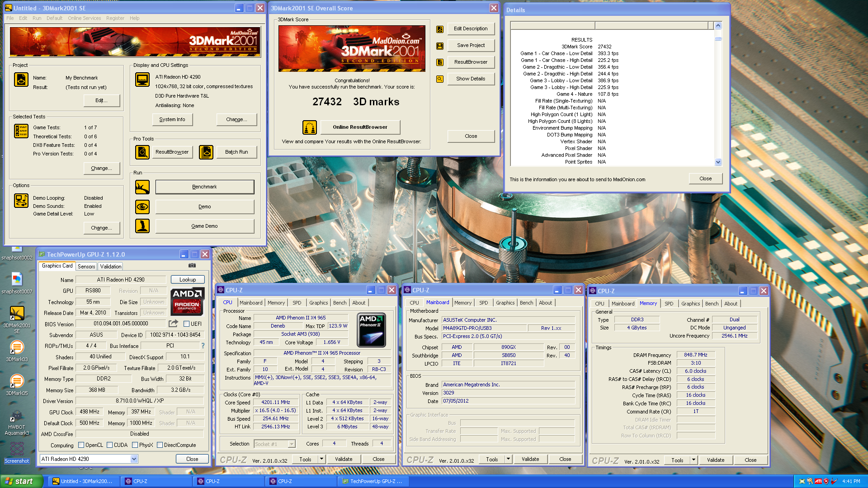Open the ATI Radeon HD 4290 GPU selector dropdown

(x=134, y=459)
